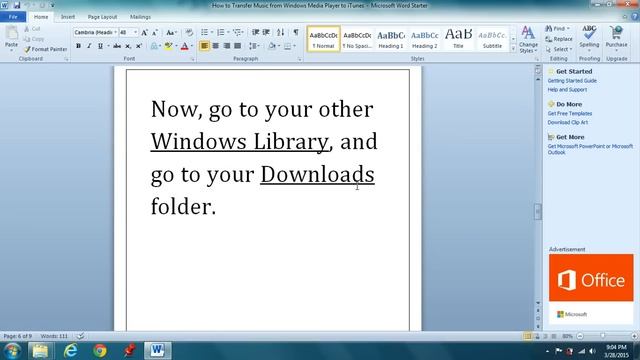
Task: Click Get Free Templates link
Action: (x=569, y=113)
